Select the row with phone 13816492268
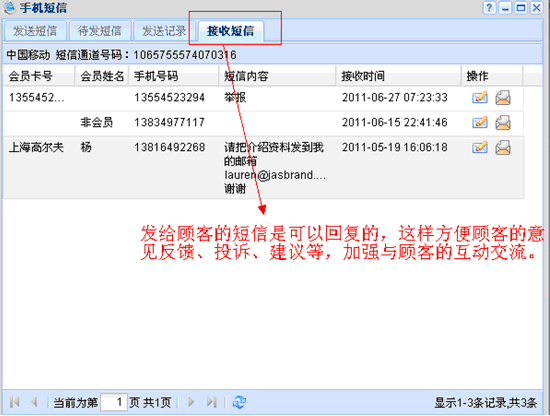The height and width of the screenshot is (416, 550). coord(263,168)
